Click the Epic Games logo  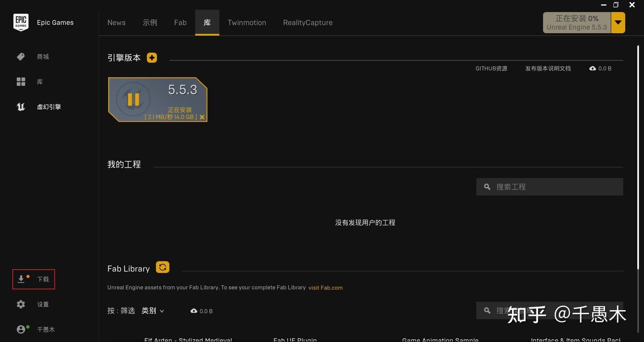21,22
